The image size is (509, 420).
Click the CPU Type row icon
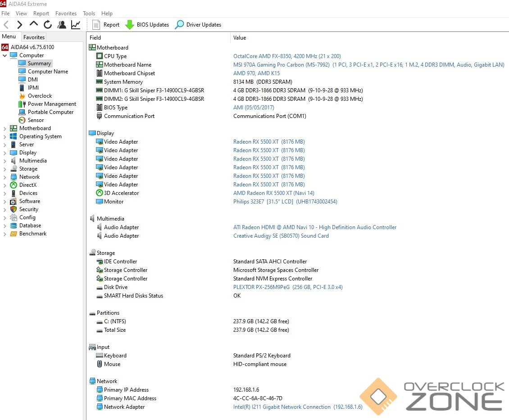point(100,56)
